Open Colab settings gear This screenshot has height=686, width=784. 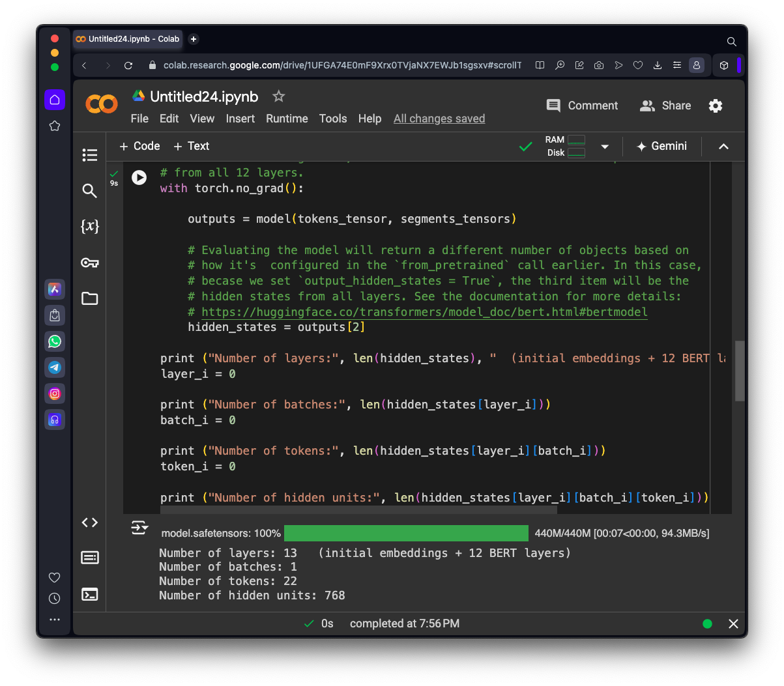click(x=716, y=106)
